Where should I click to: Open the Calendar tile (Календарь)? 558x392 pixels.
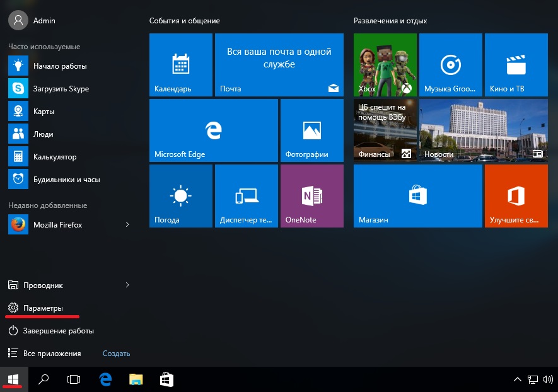point(180,65)
